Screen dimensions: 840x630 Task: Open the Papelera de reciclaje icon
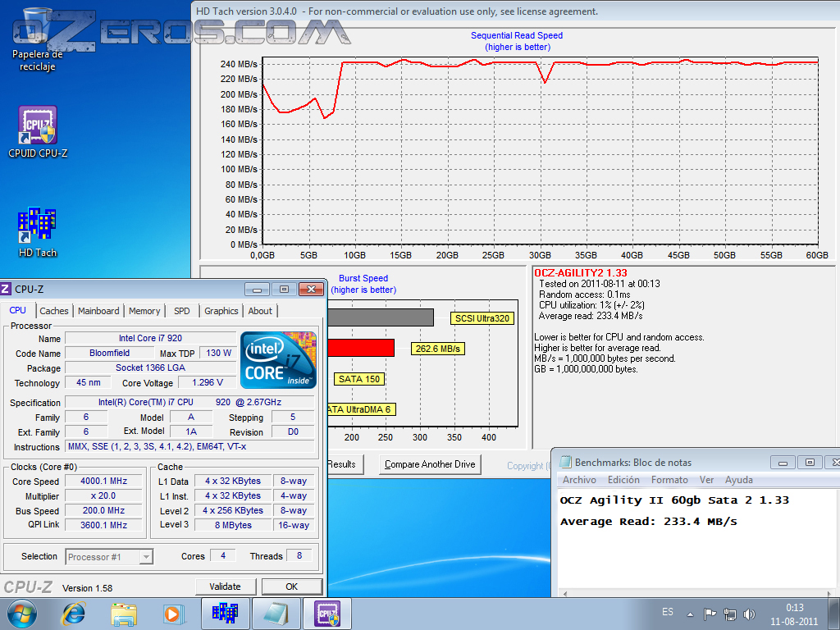[38, 40]
